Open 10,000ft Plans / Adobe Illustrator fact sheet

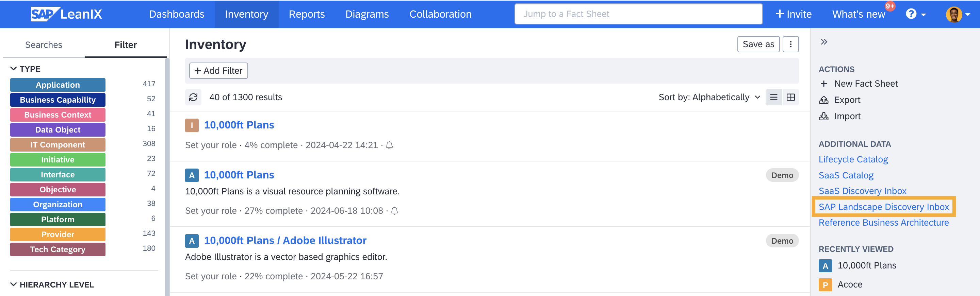pyautogui.click(x=285, y=241)
